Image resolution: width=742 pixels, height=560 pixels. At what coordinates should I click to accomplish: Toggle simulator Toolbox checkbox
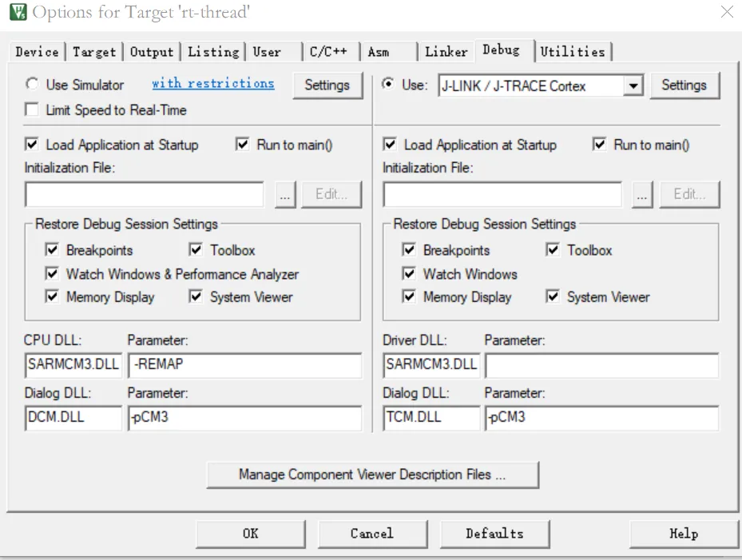[196, 249]
